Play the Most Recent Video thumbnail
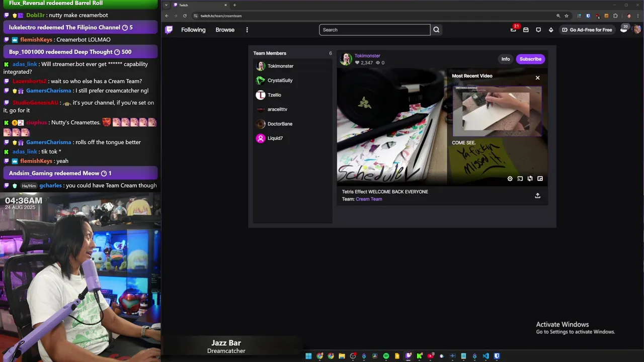 497,111
